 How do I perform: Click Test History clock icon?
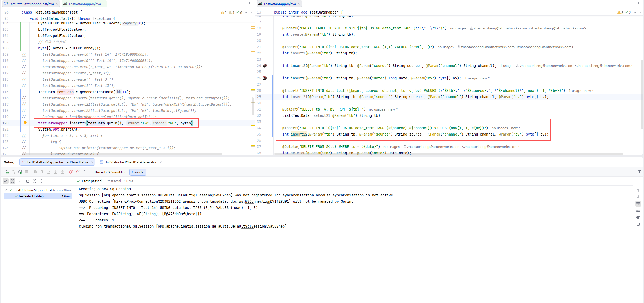tap(35, 181)
